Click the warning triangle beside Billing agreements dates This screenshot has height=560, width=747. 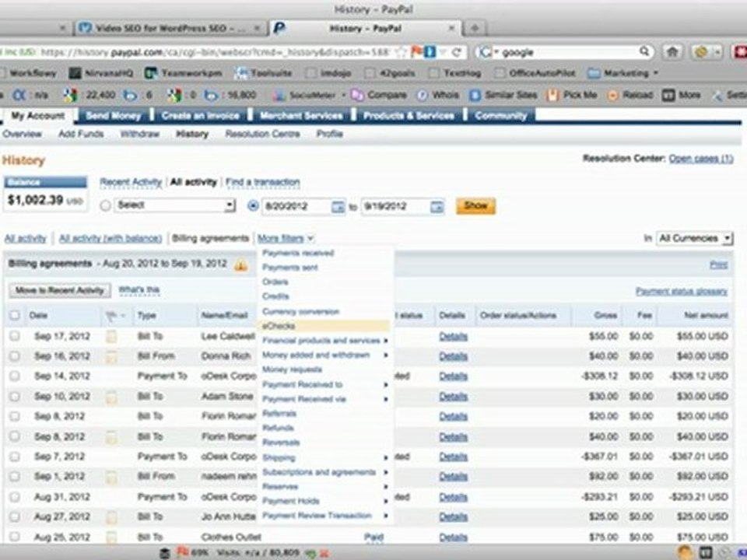click(240, 264)
